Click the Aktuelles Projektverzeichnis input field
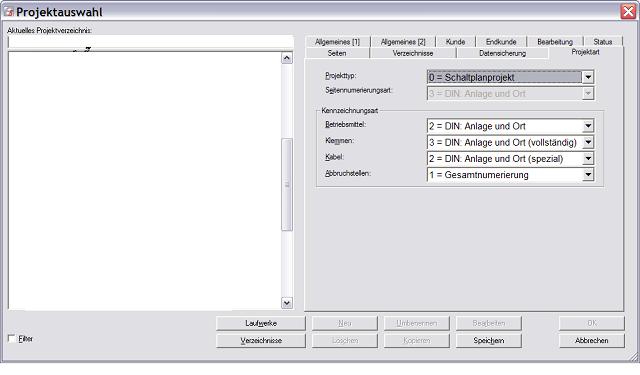This screenshot has width=640, height=375. 151,42
